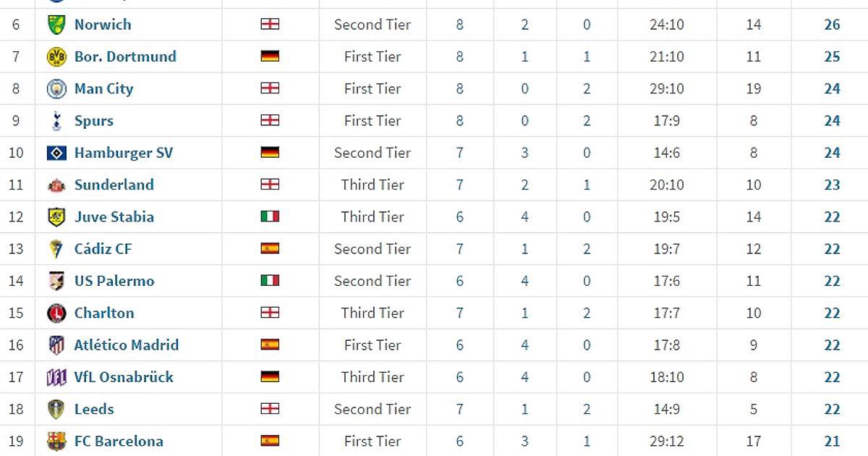Click the Sunderland crest icon
Screen dimensions: 868x456
56,185
